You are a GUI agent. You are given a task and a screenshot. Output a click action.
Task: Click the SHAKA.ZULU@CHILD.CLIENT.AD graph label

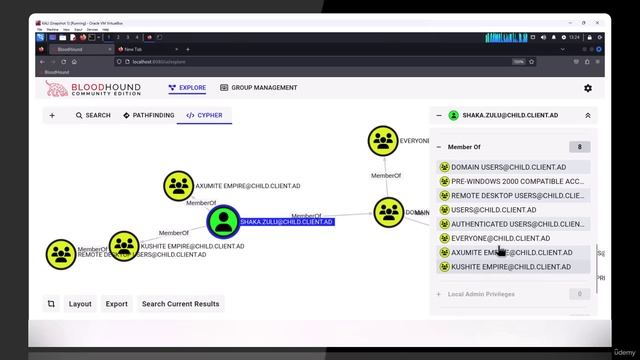pyautogui.click(x=287, y=222)
